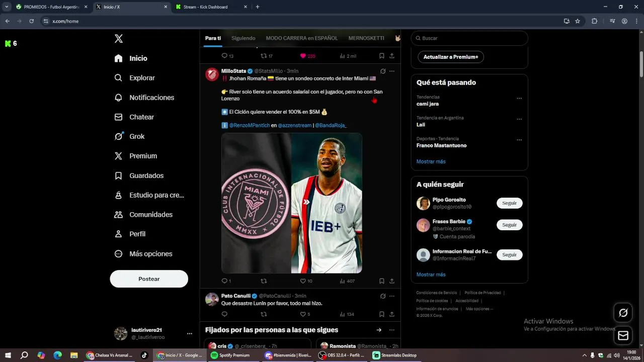644x362 pixels.
Task: Click Mostrar más under Qué está pasando
Action: 431,161
